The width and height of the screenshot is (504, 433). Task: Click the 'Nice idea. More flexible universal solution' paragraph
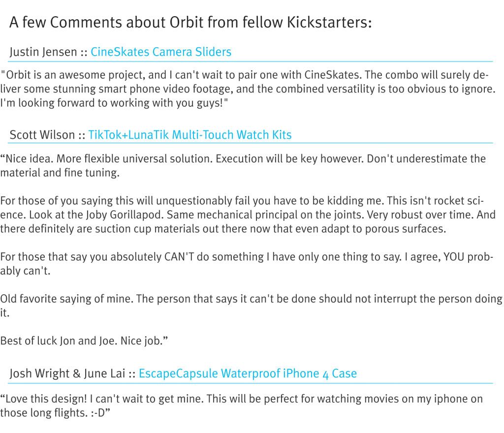tap(243, 165)
